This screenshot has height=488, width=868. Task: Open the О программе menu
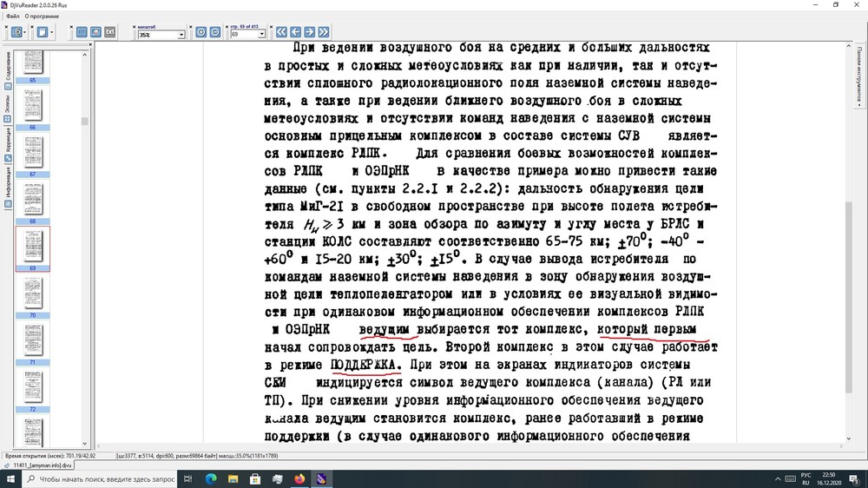point(42,16)
